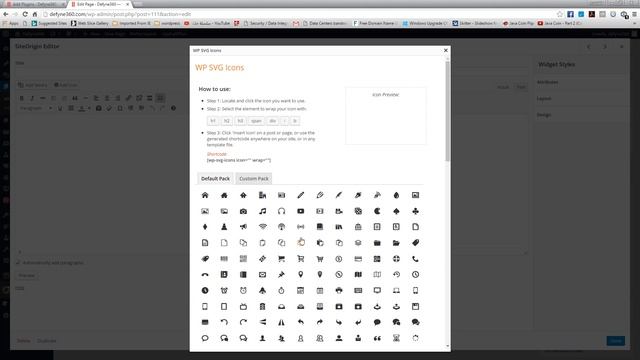The height and width of the screenshot is (360, 640).
Task: Select the printer icon
Action: click(x=339, y=291)
